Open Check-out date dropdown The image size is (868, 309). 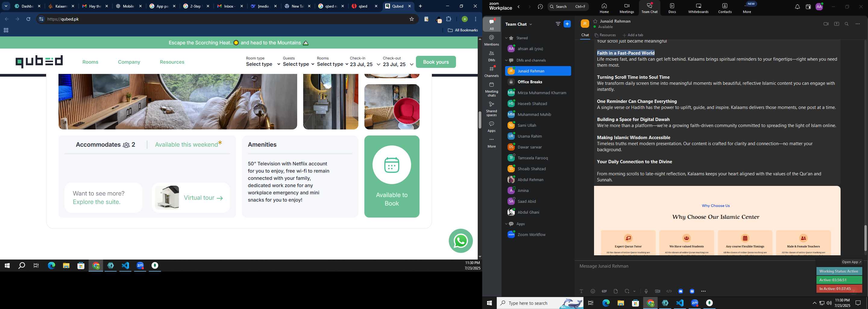398,64
